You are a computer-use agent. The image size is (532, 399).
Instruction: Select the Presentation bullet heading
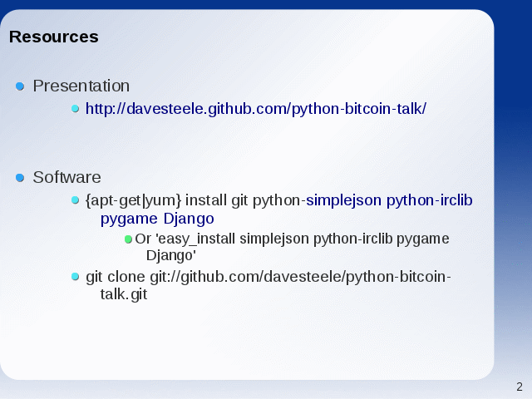pos(81,86)
